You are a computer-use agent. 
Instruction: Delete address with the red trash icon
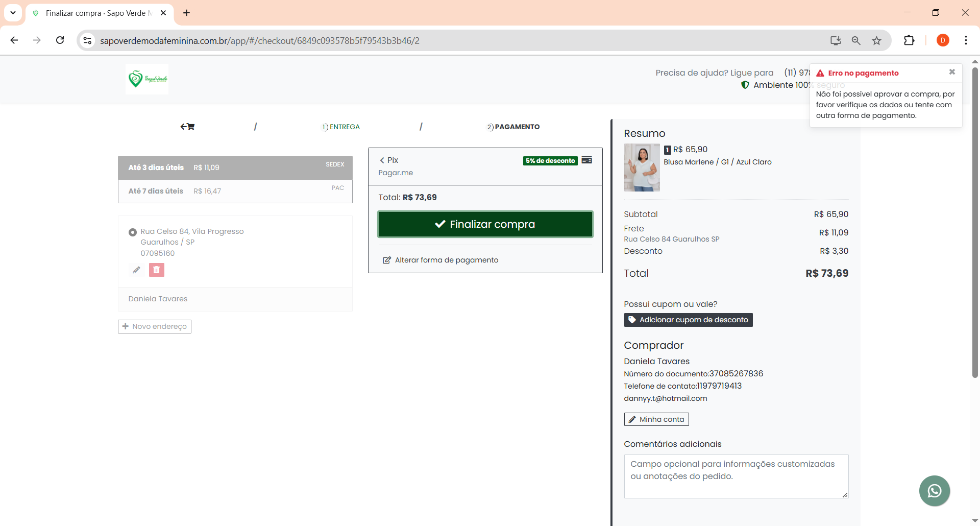pos(157,270)
